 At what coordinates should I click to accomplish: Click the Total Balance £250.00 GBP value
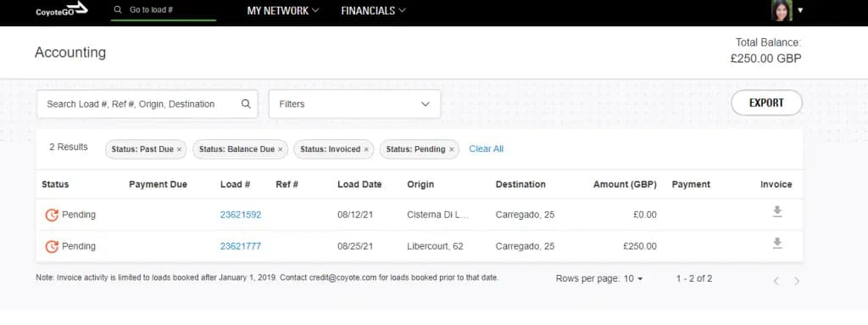[x=765, y=59]
